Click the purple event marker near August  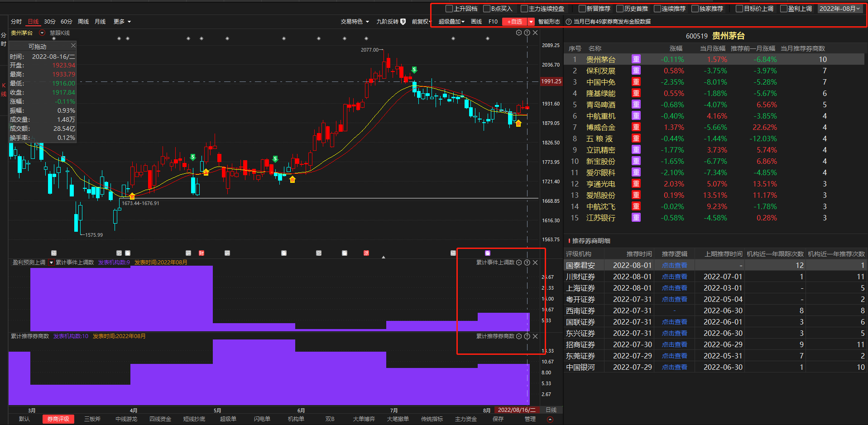[488, 253]
